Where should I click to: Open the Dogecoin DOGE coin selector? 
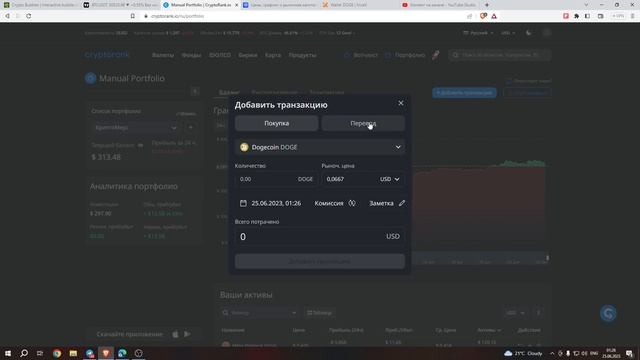320,147
